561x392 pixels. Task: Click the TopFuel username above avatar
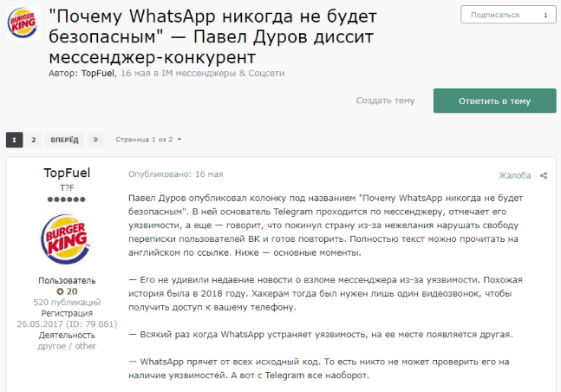coord(67,173)
